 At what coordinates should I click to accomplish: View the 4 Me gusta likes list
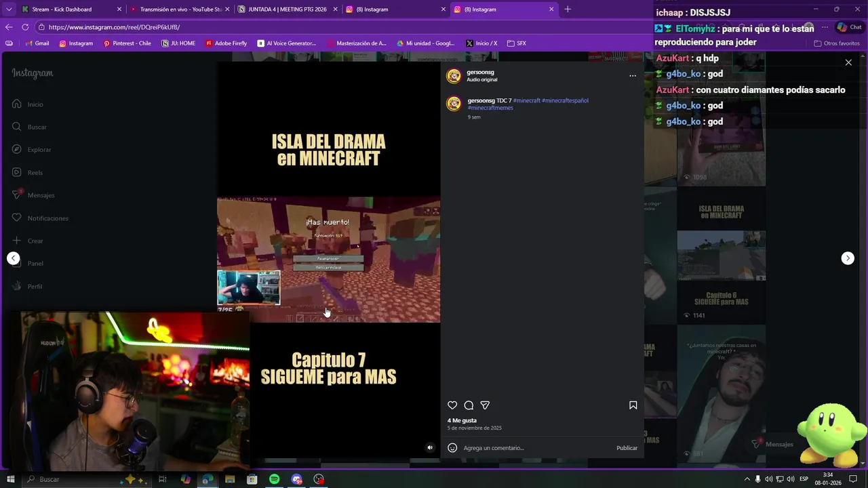tap(462, 420)
